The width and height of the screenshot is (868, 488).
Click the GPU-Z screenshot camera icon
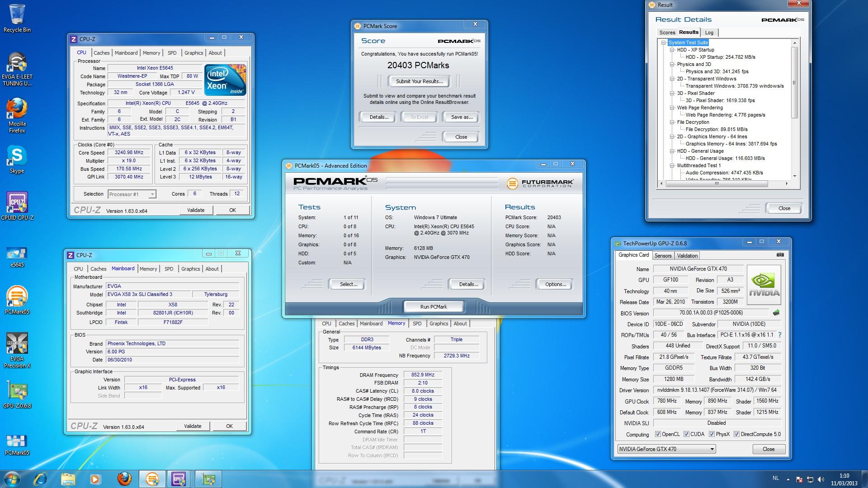click(780, 255)
